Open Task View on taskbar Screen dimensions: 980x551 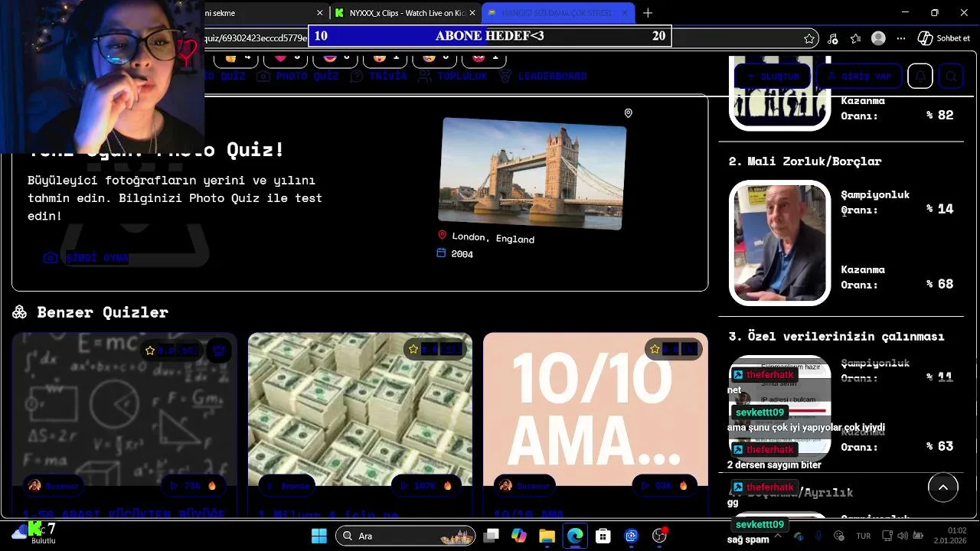tap(492, 536)
